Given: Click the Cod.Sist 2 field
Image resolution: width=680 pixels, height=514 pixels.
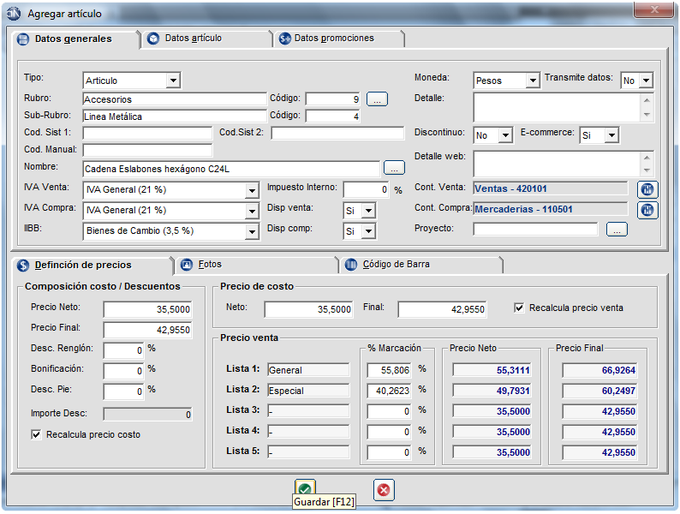Looking at the screenshot, I should click(337, 133).
